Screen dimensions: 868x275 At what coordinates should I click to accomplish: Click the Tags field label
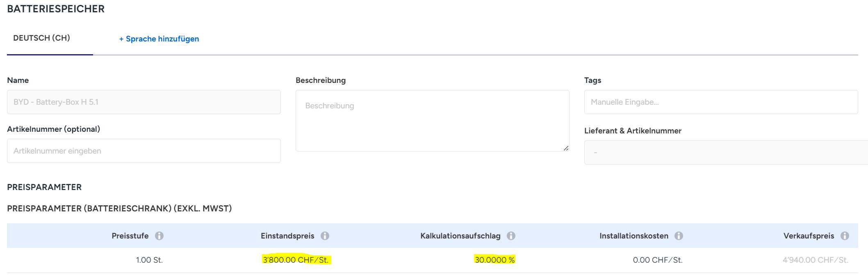(592, 80)
